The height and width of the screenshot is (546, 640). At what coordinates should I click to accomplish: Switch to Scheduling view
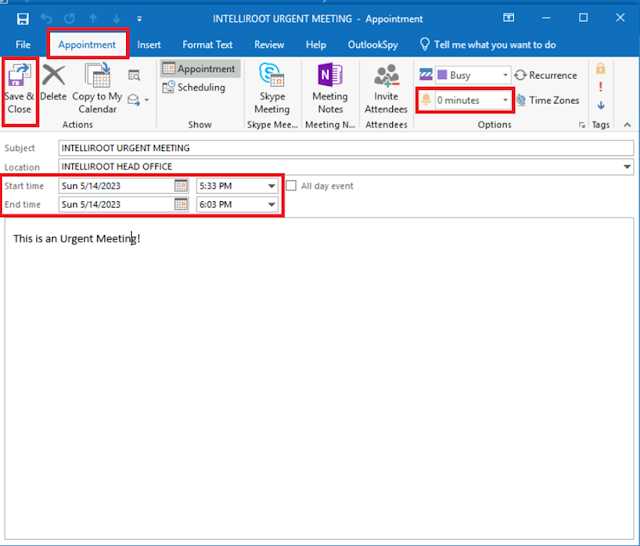point(194,87)
